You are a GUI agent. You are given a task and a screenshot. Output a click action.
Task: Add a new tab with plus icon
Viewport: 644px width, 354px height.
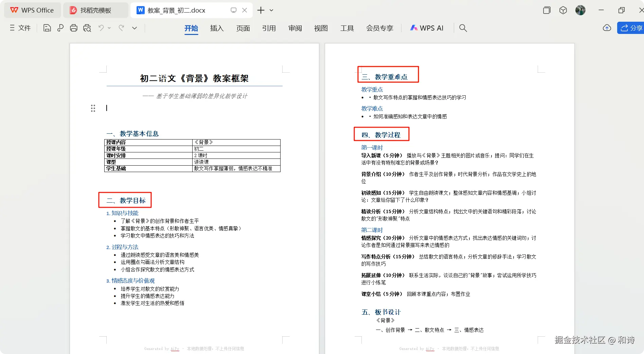click(x=261, y=10)
